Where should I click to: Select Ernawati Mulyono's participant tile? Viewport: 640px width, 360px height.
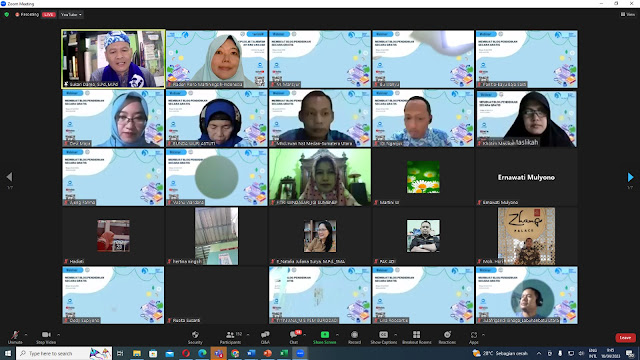[526, 177]
